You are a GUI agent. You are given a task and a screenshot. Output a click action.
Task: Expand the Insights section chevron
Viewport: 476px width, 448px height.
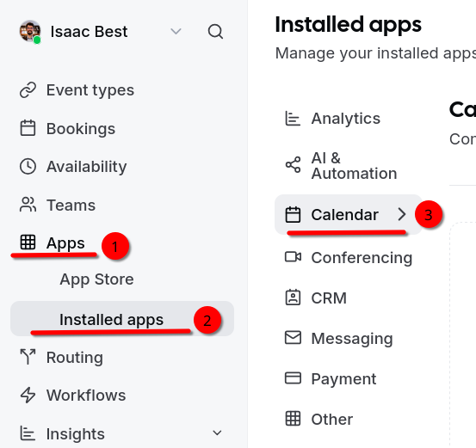tap(217, 433)
